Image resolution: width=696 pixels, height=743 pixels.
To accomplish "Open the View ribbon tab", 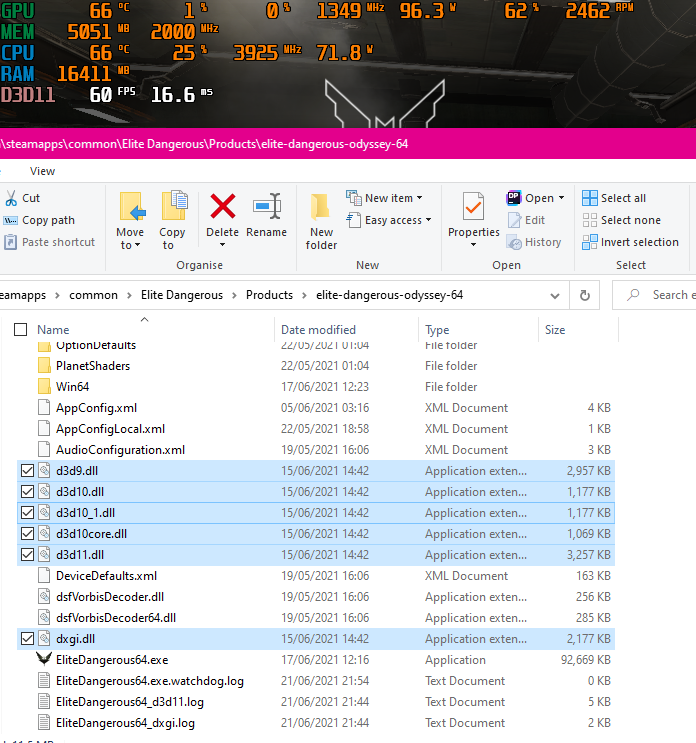I will click(42, 171).
